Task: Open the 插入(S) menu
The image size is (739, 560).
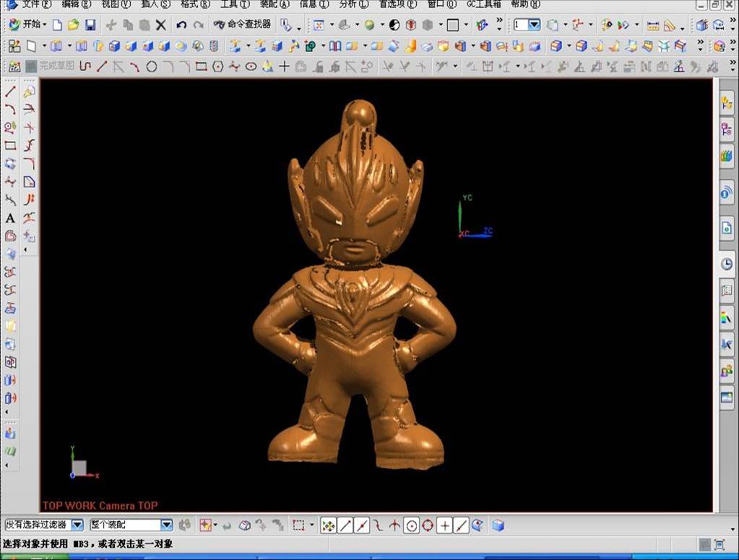Action: [155, 4]
